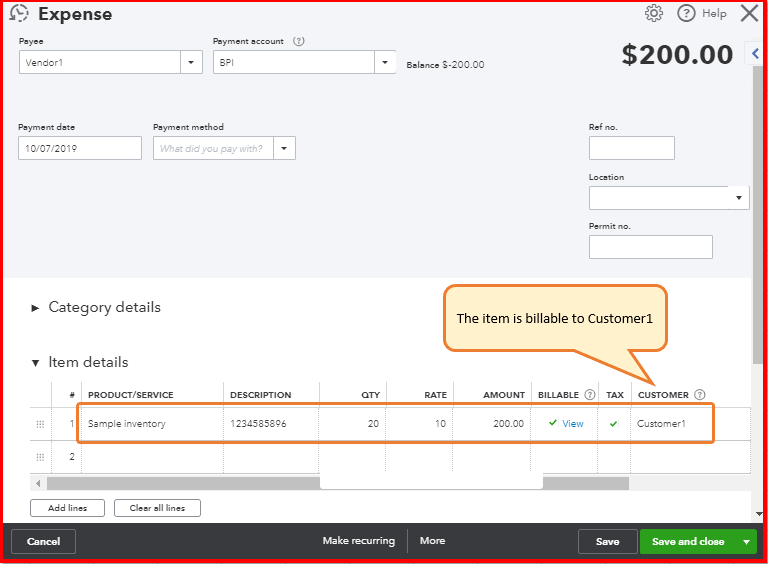Screen dimensions: 768x564
Task: Click the Permit no. input field
Action: (650, 247)
